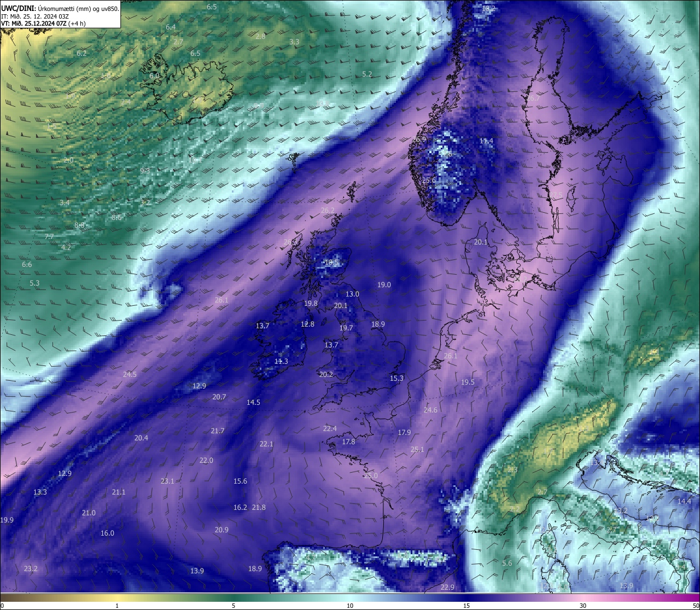The width and height of the screenshot is (700, 610).
Task: Click the 20.7 value label
Action: tap(219, 397)
